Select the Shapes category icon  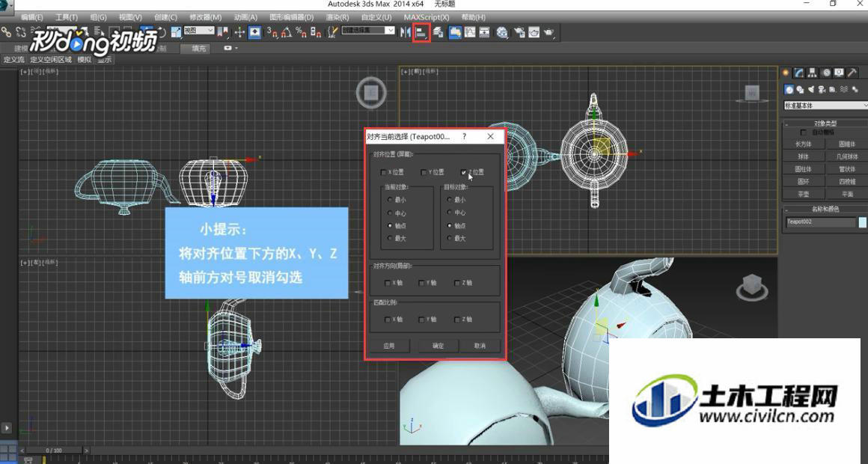click(x=800, y=89)
